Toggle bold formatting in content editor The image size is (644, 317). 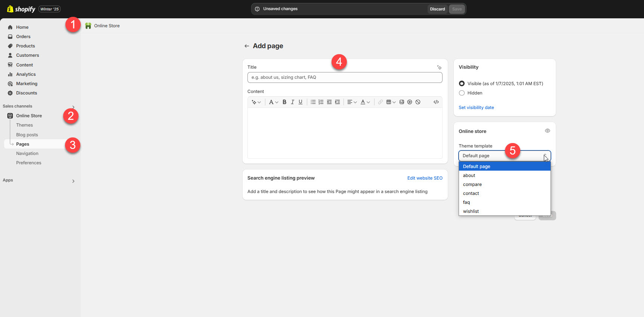point(284,102)
